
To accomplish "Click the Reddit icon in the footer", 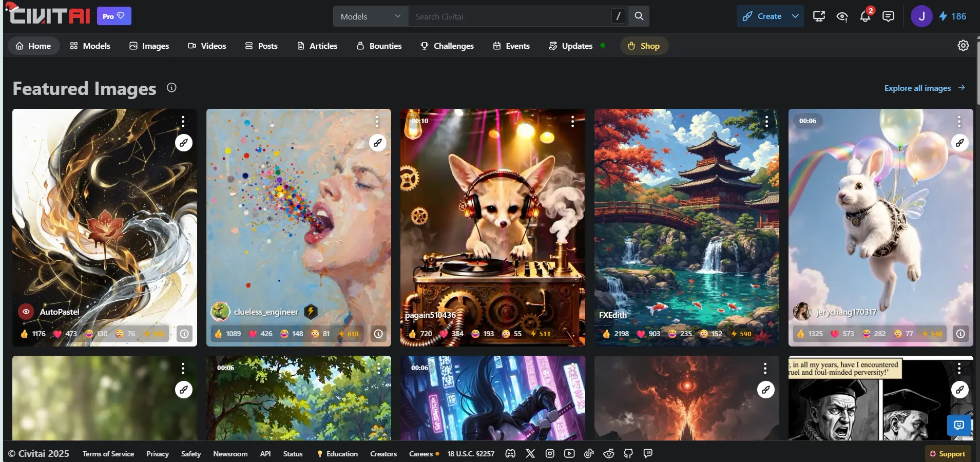I will tap(609, 454).
